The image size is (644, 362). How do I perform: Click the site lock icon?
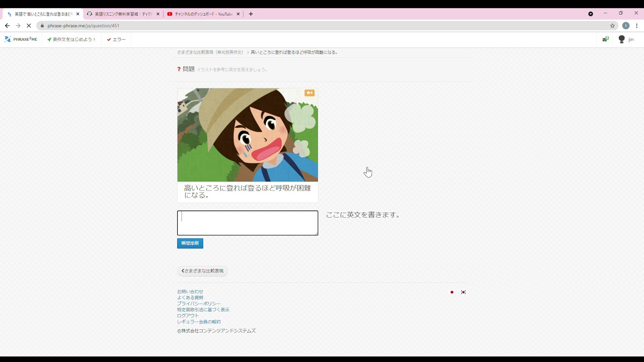coord(42,26)
